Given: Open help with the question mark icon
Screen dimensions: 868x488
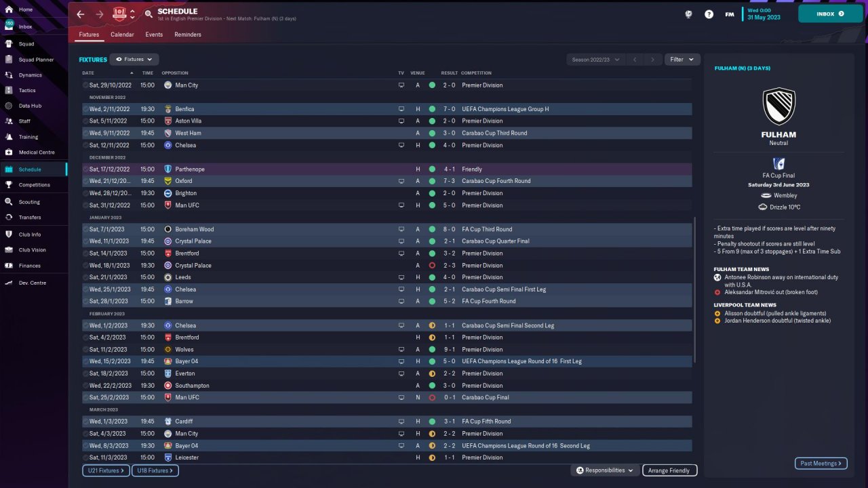Looking at the screenshot, I should tap(709, 14).
